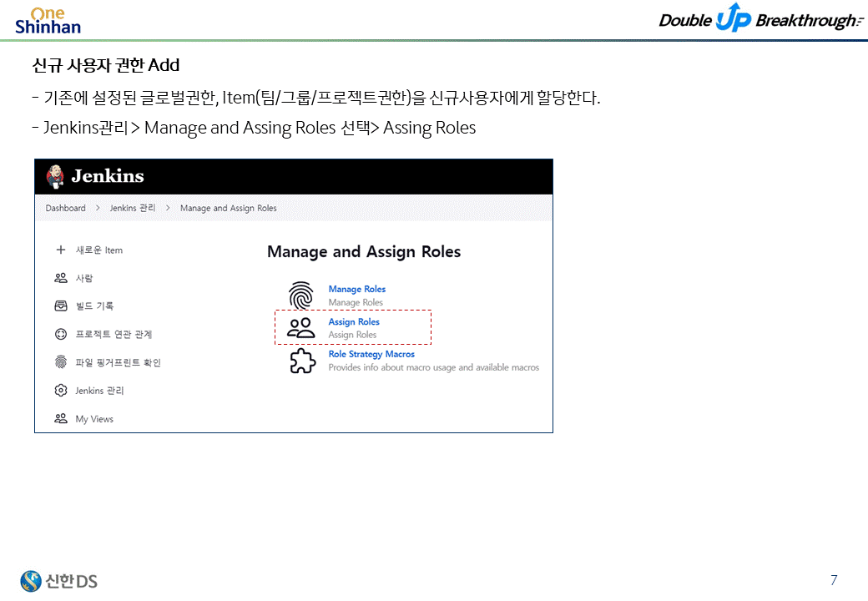This screenshot has width=868, height=601.
Task: Click the gray Manage Roles description text
Action: (x=356, y=302)
